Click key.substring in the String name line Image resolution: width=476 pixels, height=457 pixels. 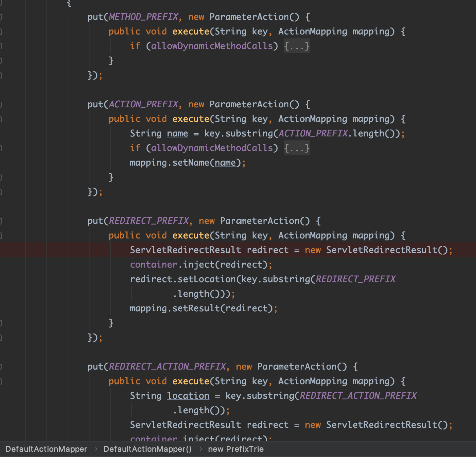click(x=238, y=133)
